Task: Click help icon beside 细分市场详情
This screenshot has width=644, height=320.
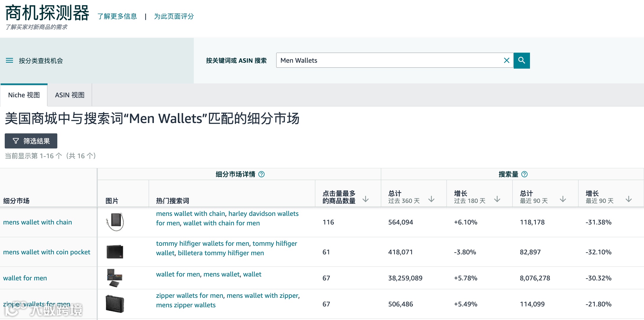Action: click(x=261, y=174)
